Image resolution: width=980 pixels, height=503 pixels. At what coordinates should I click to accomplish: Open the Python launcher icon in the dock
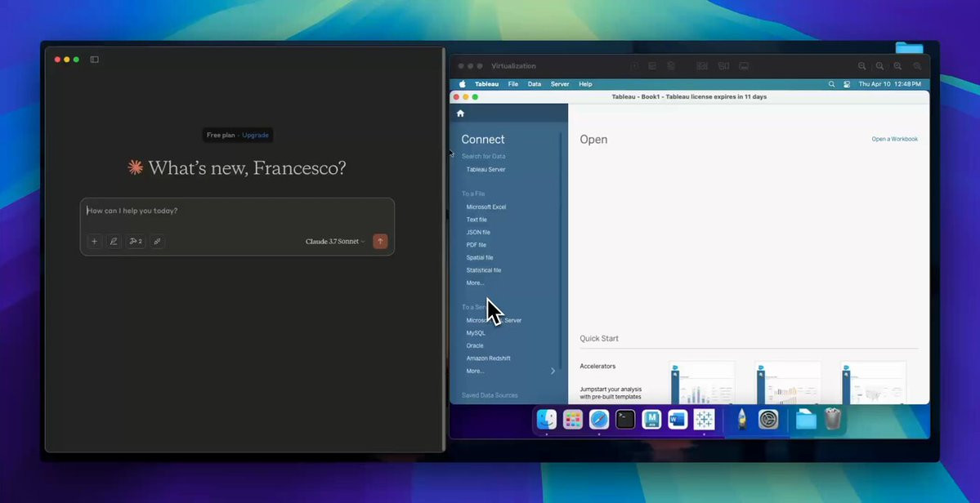(741, 420)
